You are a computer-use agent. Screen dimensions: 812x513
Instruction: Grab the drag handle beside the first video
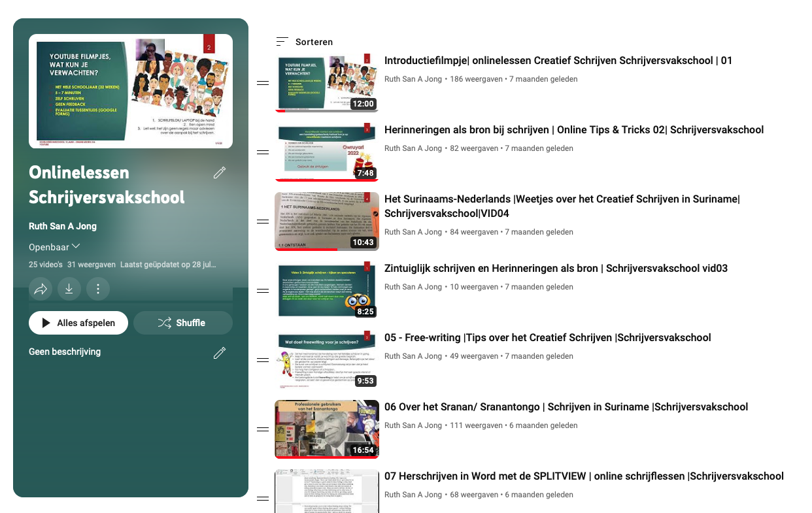263,82
